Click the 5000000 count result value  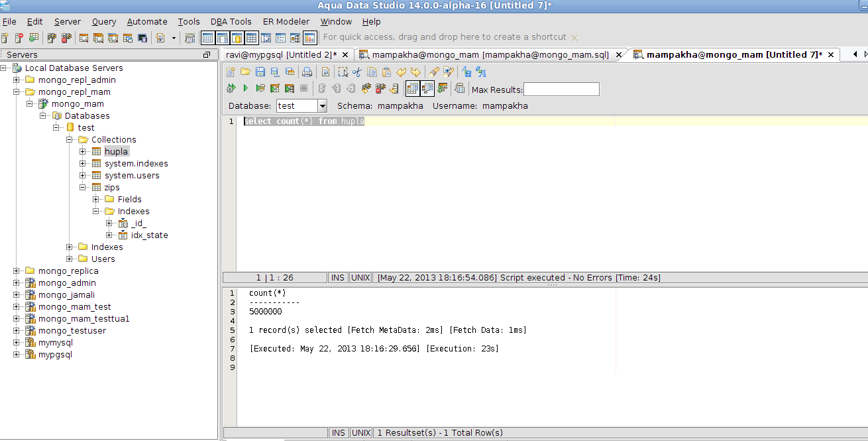tap(266, 311)
